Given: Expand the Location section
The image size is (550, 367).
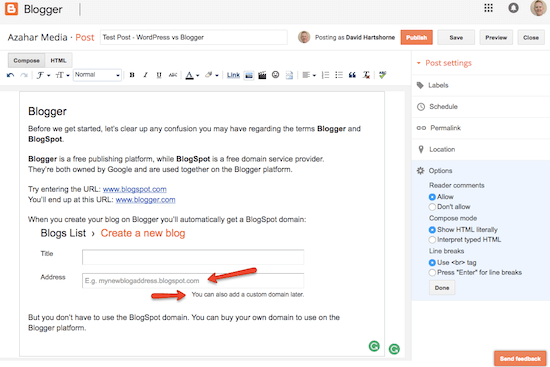Looking at the screenshot, I should 481,149.
